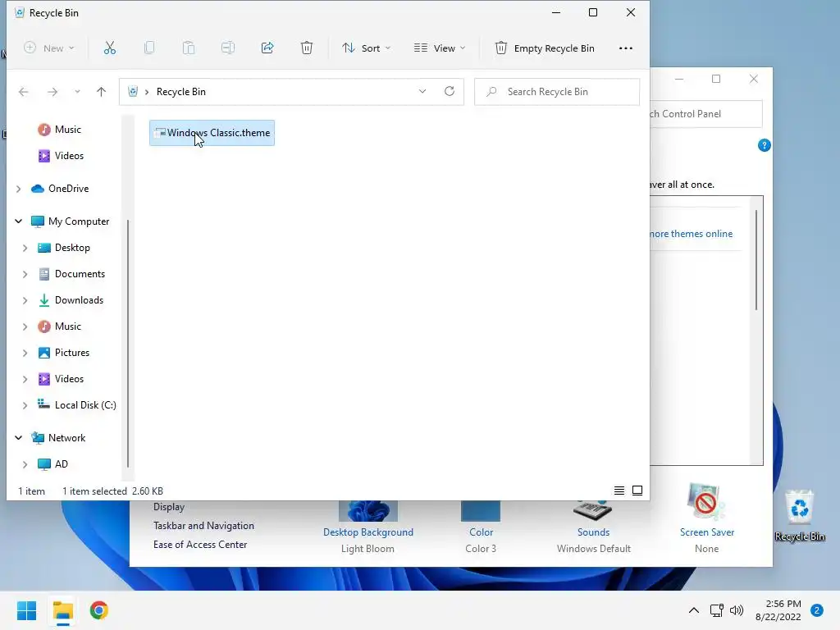
Task: Click Ease of Access Center link
Action: click(200, 545)
